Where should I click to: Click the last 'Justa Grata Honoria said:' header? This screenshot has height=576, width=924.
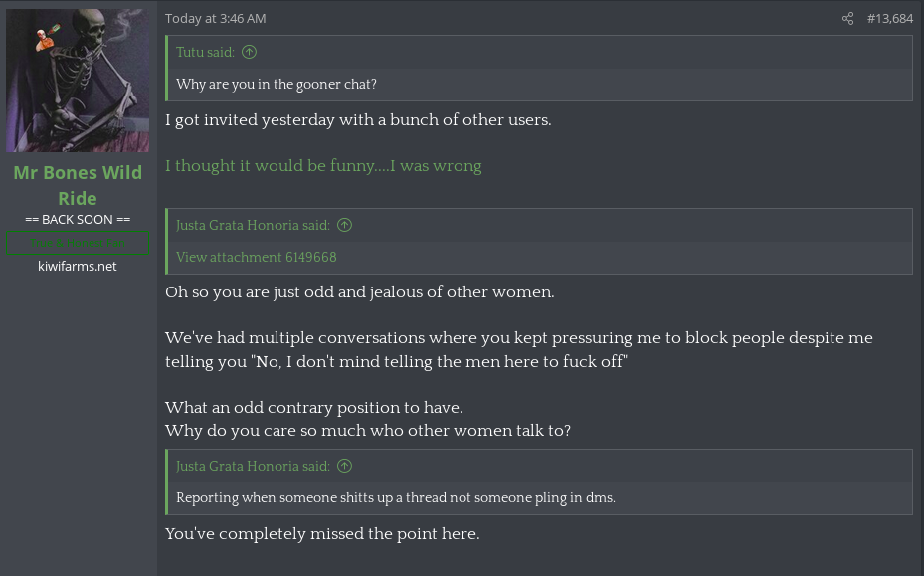(253, 466)
